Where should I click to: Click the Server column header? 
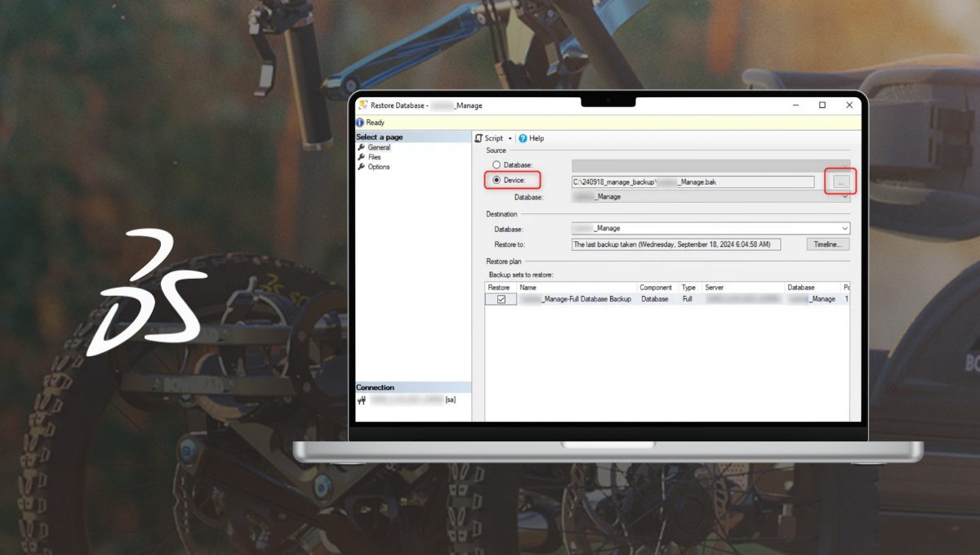pyautogui.click(x=742, y=288)
